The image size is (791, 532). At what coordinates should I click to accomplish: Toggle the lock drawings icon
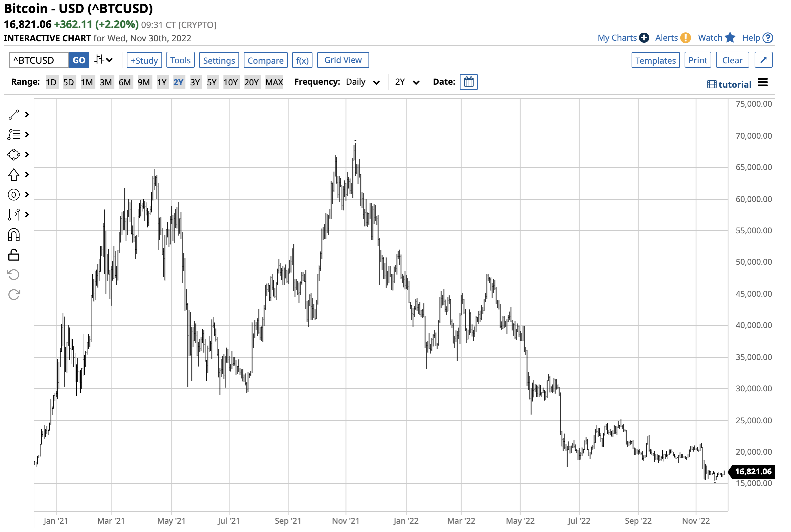click(x=14, y=255)
